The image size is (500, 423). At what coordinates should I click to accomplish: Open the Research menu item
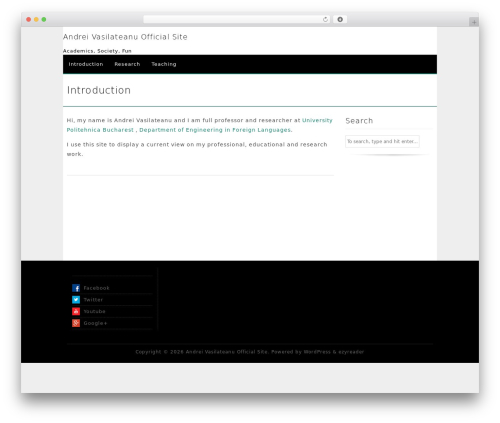click(127, 64)
